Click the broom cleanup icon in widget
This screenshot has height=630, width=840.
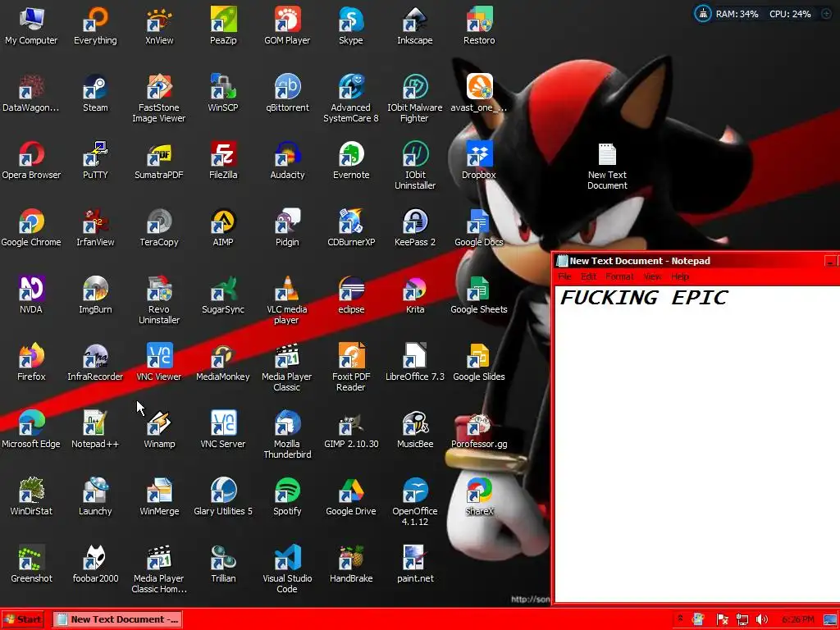(702, 14)
